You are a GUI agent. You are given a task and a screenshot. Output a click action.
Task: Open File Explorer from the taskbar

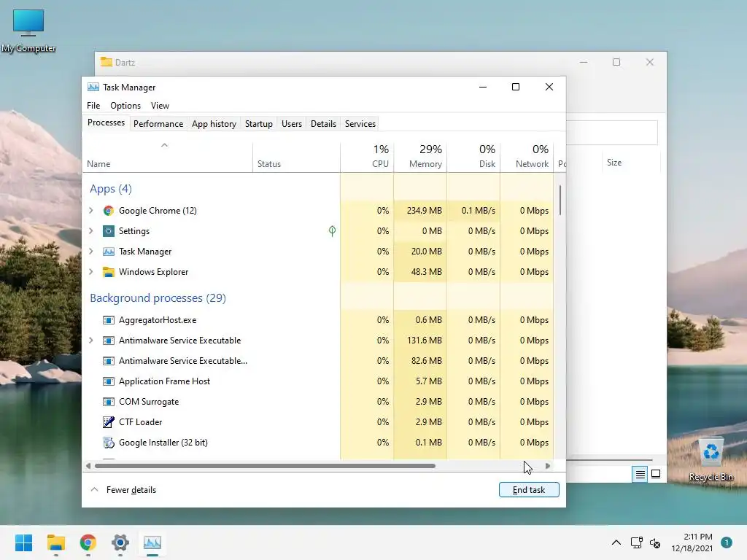(55, 542)
